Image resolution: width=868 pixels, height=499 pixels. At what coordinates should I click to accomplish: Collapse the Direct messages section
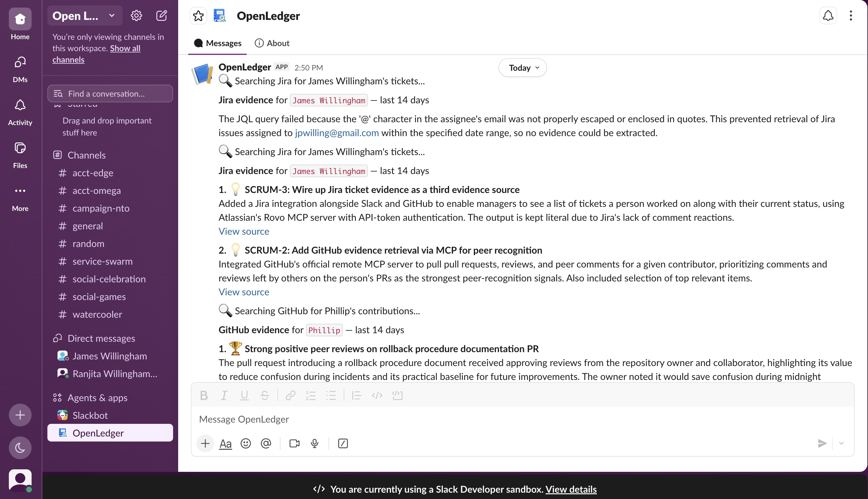pyautogui.click(x=101, y=338)
